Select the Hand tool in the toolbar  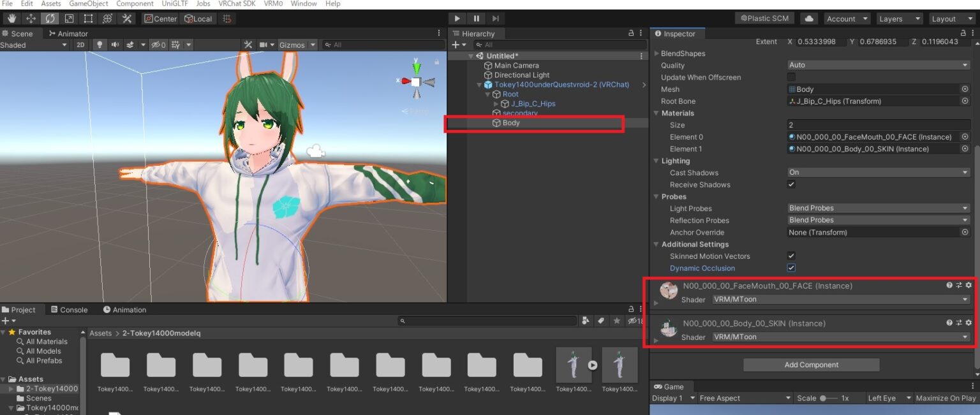click(11, 18)
